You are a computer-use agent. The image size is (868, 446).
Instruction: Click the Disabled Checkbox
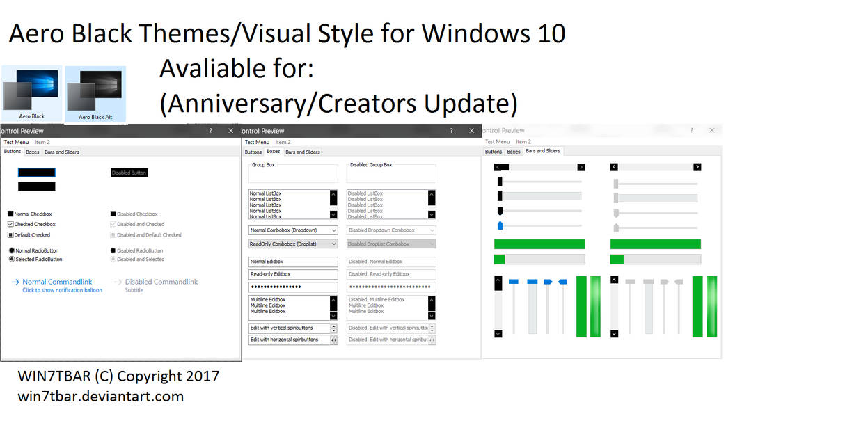point(113,214)
